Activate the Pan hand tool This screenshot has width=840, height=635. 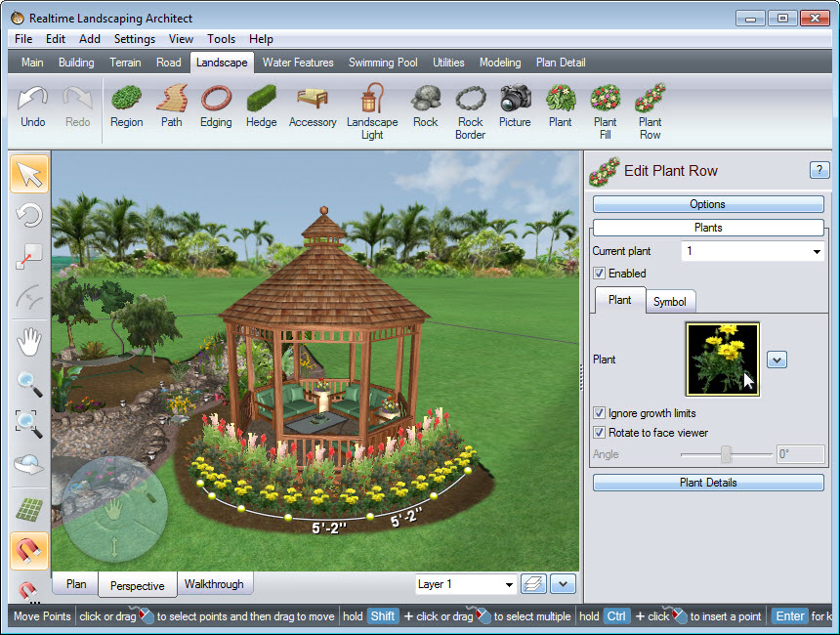tap(29, 341)
